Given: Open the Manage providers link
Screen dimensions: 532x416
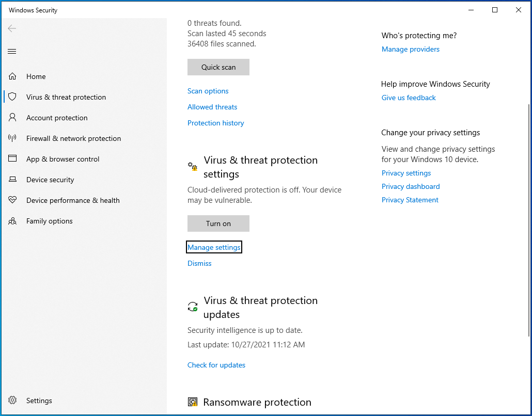Looking at the screenshot, I should pyautogui.click(x=411, y=49).
